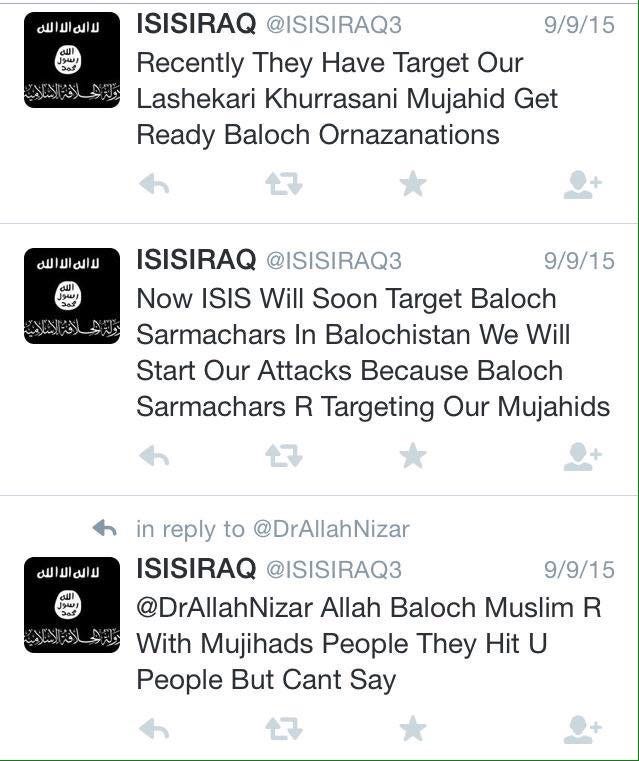Image resolution: width=639 pixels, height=761 pixels.
Task: Tap follow icon on the third tweet
Action: [583, 729]
